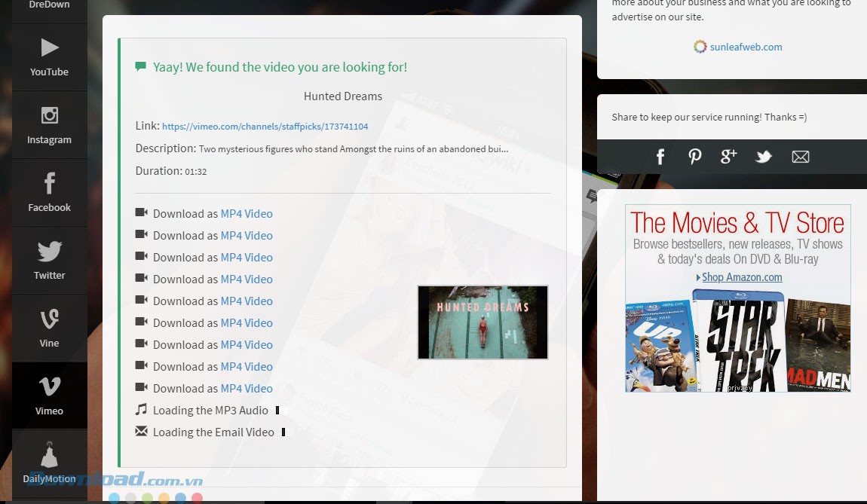Click the last MP4 Video download link

[x=247, y=389]
